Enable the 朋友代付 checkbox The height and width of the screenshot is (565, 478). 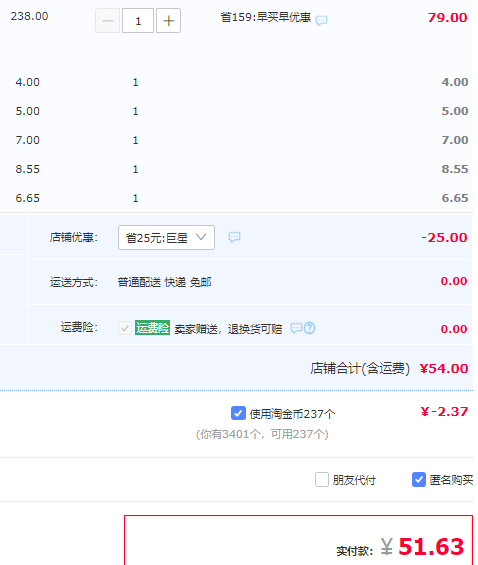322,480
